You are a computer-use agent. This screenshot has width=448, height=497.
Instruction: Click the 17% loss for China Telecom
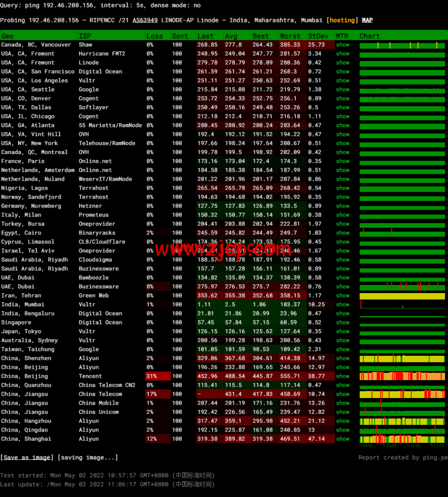[158, 394]
